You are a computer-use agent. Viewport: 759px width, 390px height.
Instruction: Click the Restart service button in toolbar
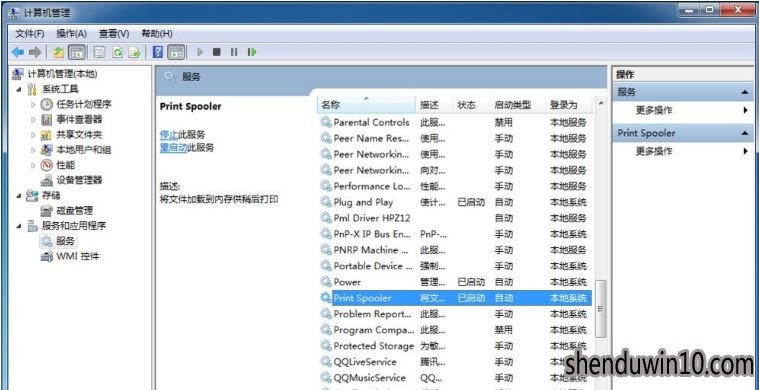pyautogui.click(x=252, y=52)
